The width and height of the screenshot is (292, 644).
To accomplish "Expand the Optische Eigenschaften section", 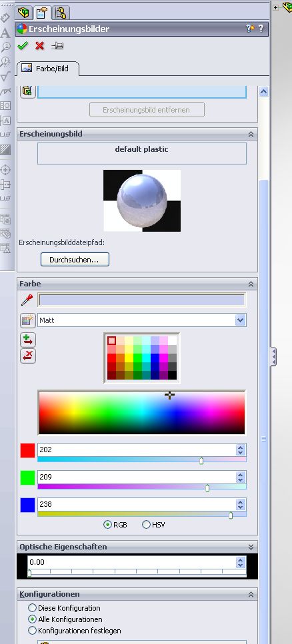I will tap(251, 547).
